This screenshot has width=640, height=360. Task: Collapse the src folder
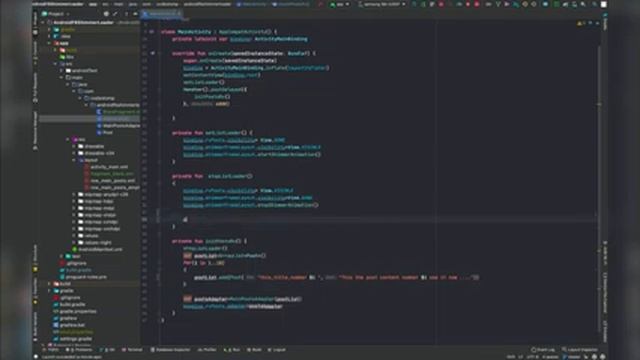click(x=56, y=64)
